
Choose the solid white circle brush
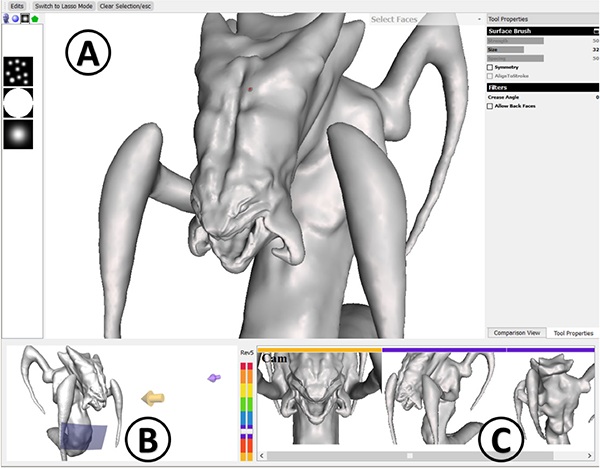(18, 103)
